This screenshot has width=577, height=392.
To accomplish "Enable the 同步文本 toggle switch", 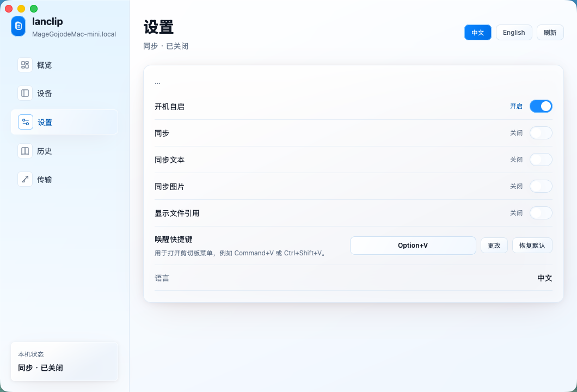I will [541, 160].
